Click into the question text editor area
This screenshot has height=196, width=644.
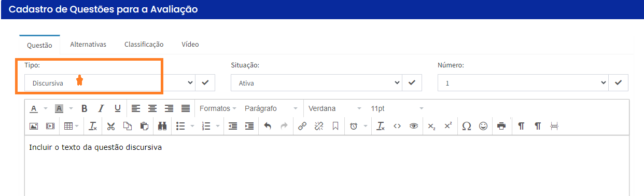click(x=327, y=166)
